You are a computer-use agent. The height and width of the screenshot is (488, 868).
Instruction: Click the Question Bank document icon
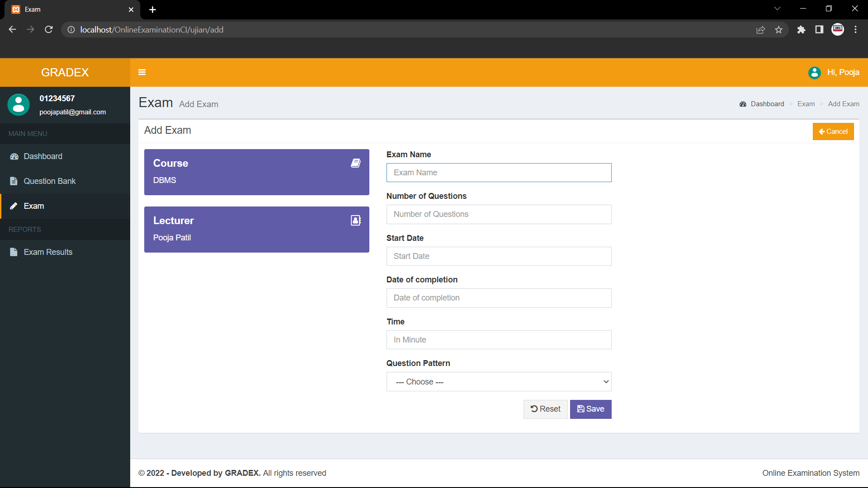[x=14, y=181]
